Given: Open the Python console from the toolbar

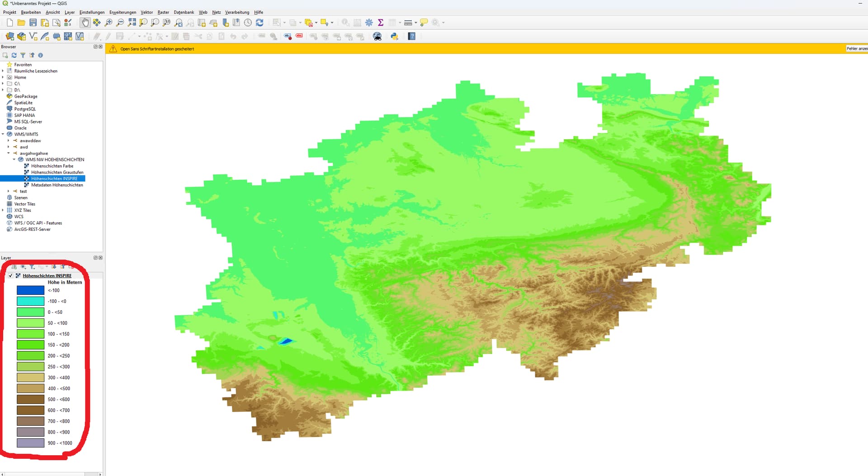Looking at the screenshot, I should pyautogui.click(x=394, y=37).
